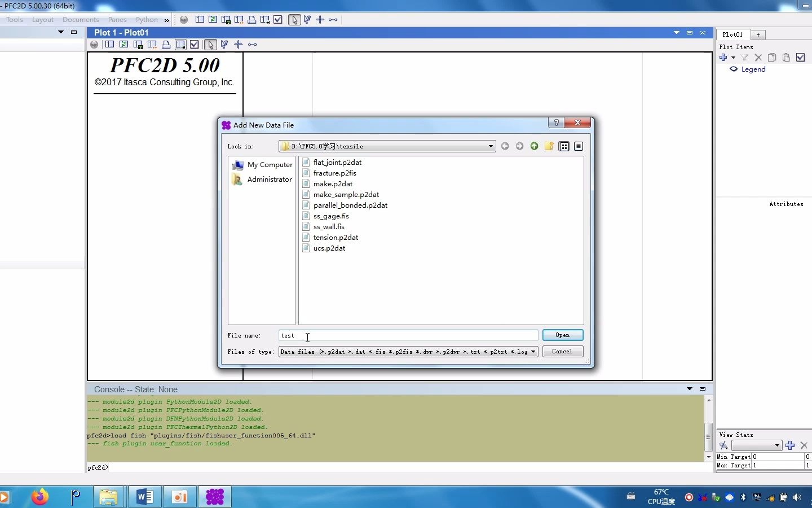Viewport: 812px width, 508px height.
Task: Click the copy icon in Plot Items
Action: [772, 58]
